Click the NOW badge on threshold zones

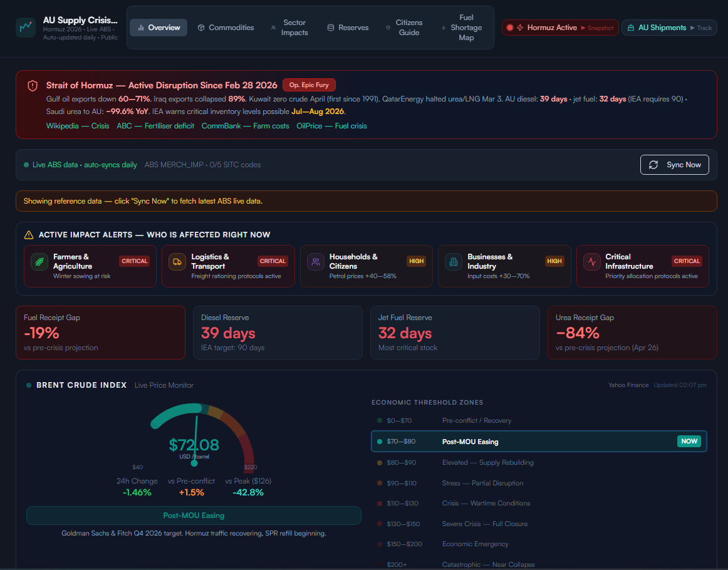(689, 442)
